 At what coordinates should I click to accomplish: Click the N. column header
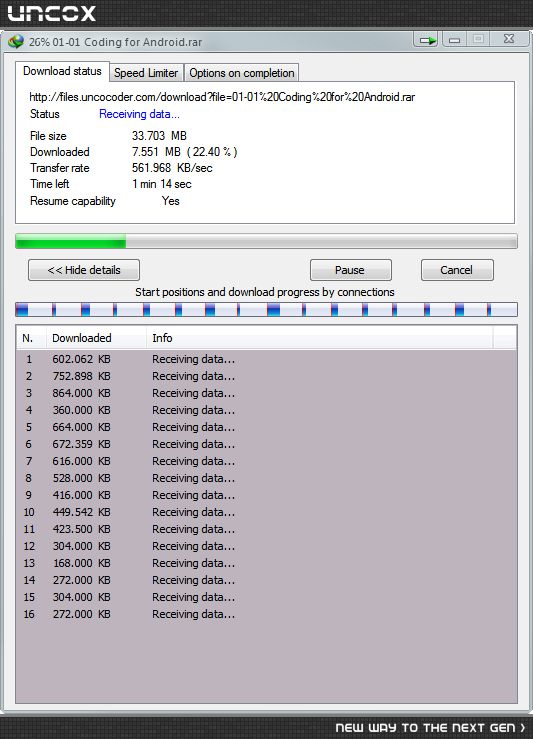click(32, 338)
